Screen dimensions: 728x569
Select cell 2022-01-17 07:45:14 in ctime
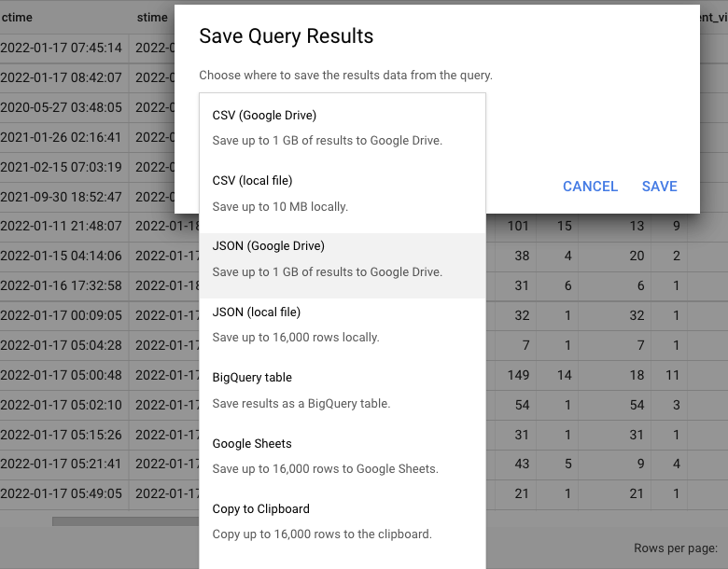(x=62, y=48)
